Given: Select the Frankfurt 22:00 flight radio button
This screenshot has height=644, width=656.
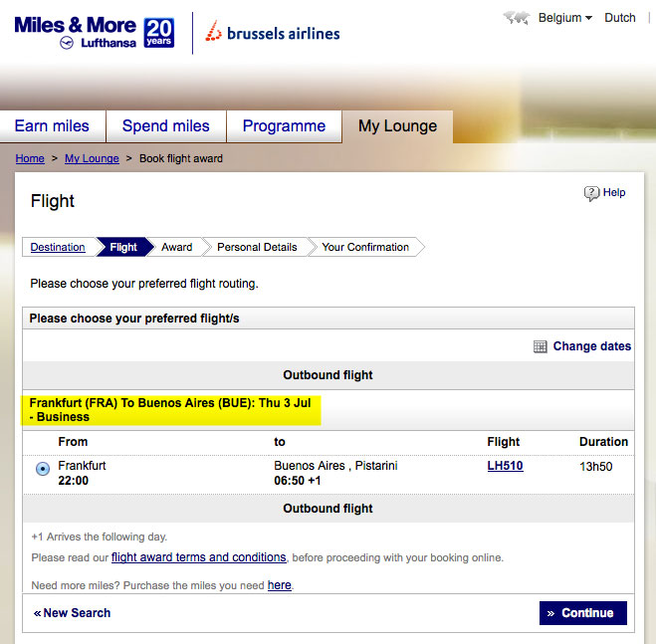Looking at the screenshot, I should coord(43,469).
